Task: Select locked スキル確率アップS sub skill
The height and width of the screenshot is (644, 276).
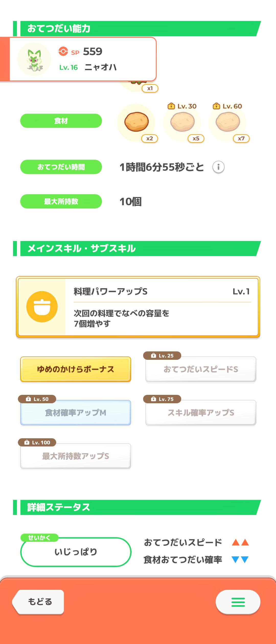Action: 201,413
